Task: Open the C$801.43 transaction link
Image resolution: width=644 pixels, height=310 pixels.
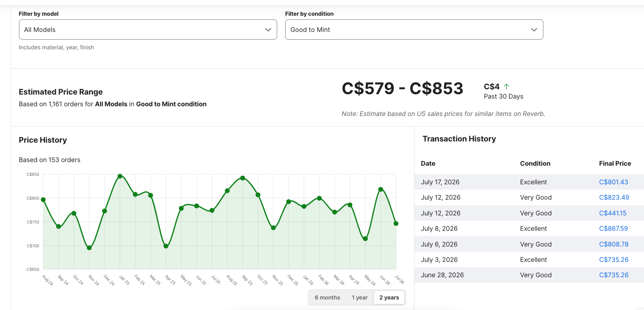Action: coord(613,182)
